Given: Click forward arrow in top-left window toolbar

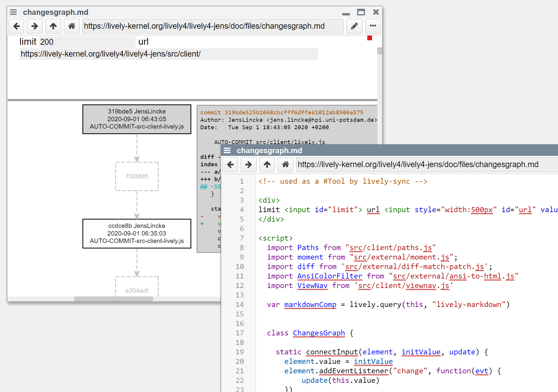Looking at the screenshot, I should tap(35, 26).
